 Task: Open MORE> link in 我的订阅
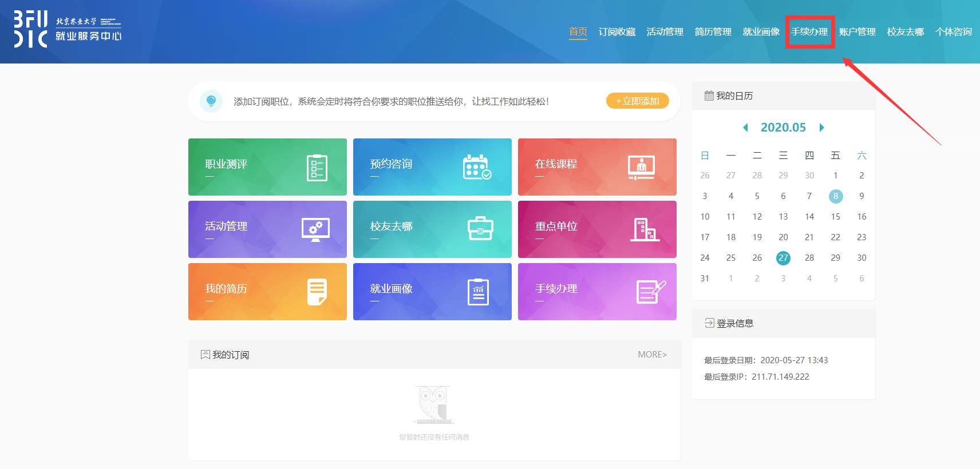click(653, 355)
